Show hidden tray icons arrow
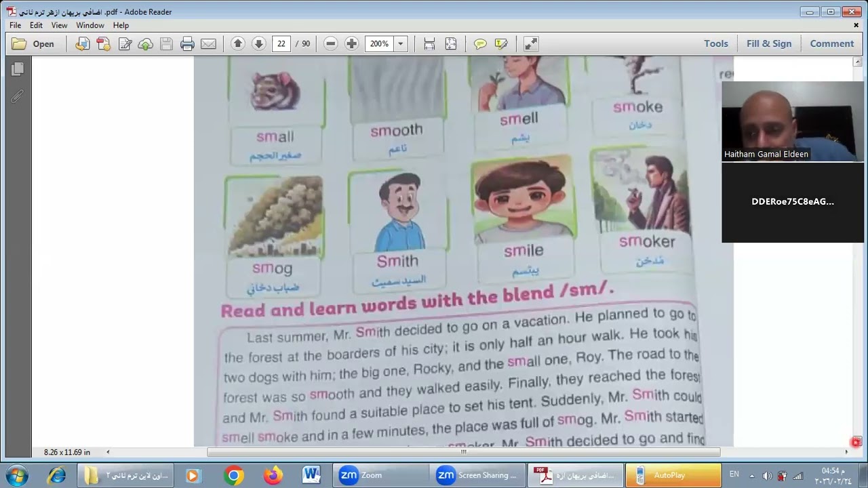The height and width of the screenshot is (488, 868). click(751, 475)
